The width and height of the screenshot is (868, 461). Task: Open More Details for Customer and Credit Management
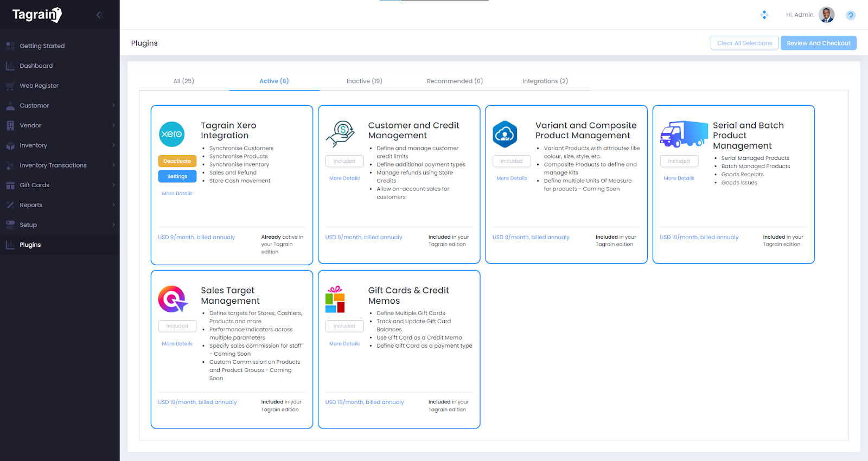tap(344, 178)
